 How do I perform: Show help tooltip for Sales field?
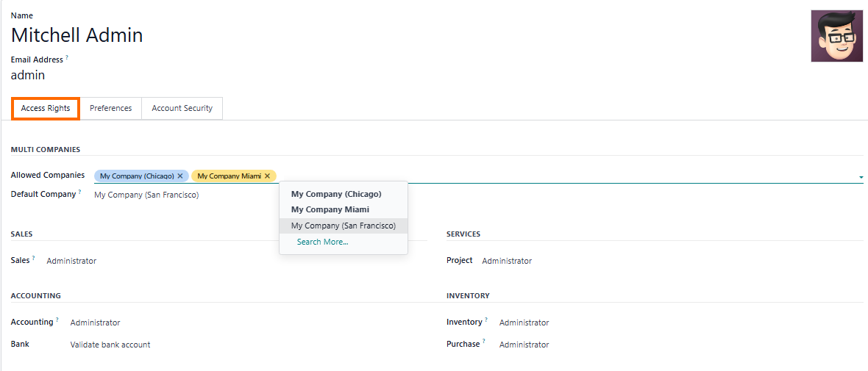33,258
